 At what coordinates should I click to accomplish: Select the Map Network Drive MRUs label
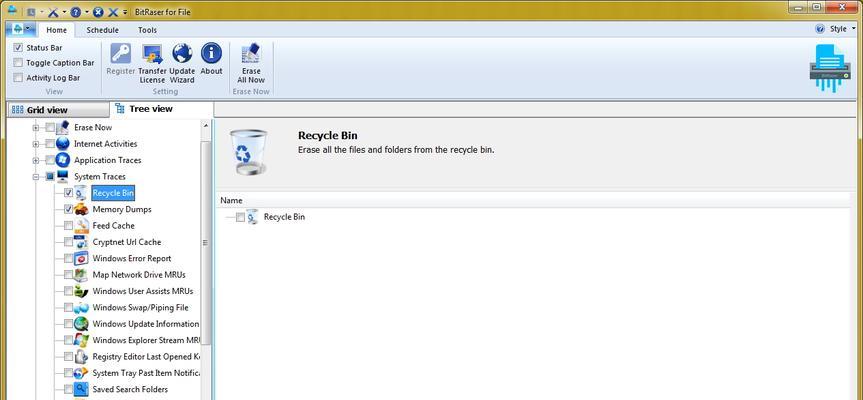click(x=139, y=275)
